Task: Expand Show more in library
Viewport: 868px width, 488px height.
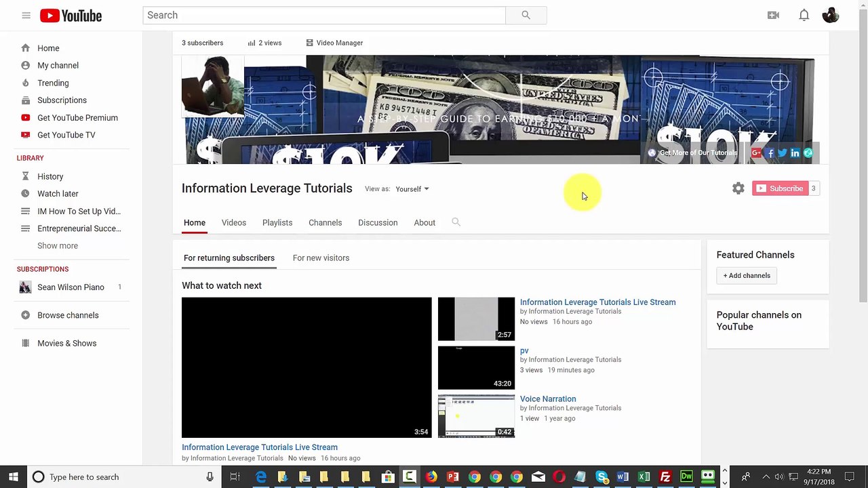Action: [x=58, y=245]
